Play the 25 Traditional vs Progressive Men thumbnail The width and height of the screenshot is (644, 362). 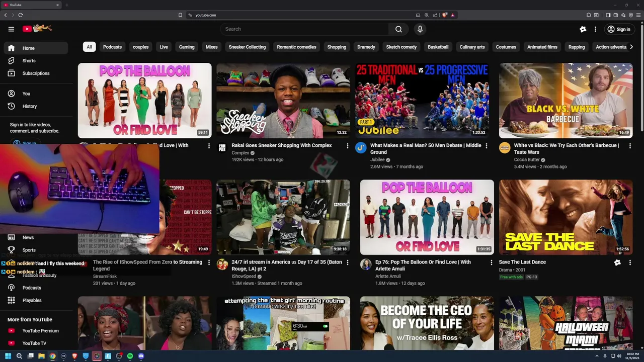click(x=422, y=101)
